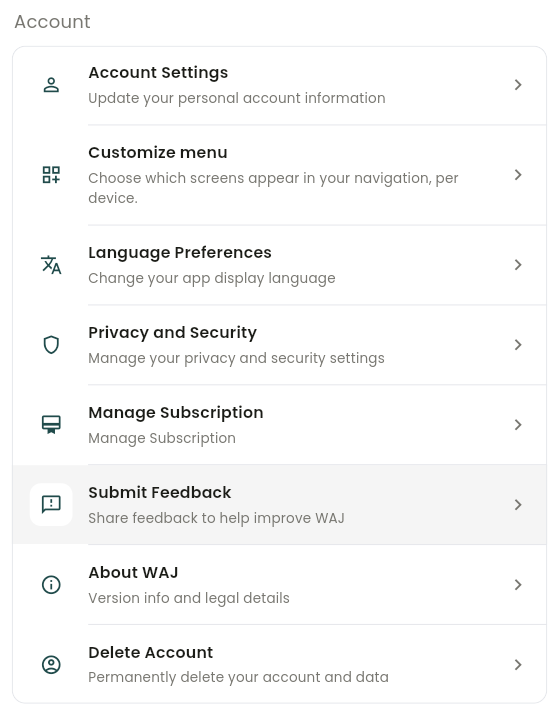
Task: Click the arrow on the Manage Subscription row
Action: tap(518, 425)
